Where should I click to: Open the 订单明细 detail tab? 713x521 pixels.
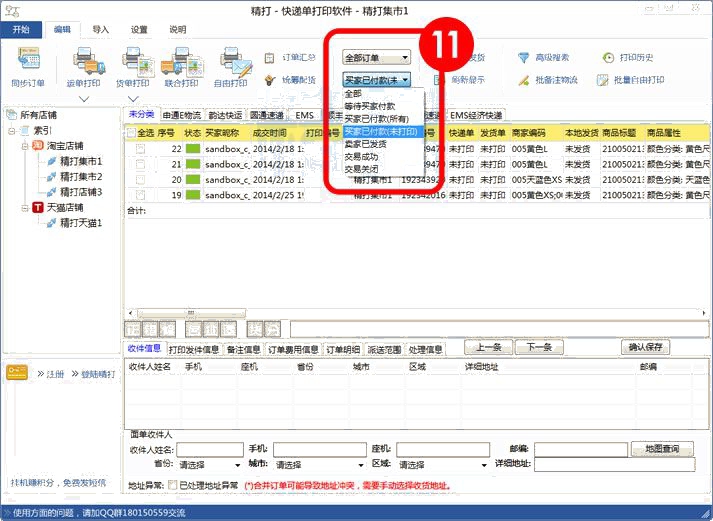(x=343, y=349)
